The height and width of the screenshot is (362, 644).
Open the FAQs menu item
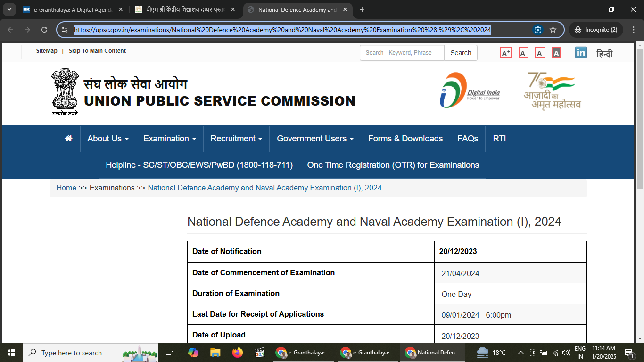coord(468,139)
